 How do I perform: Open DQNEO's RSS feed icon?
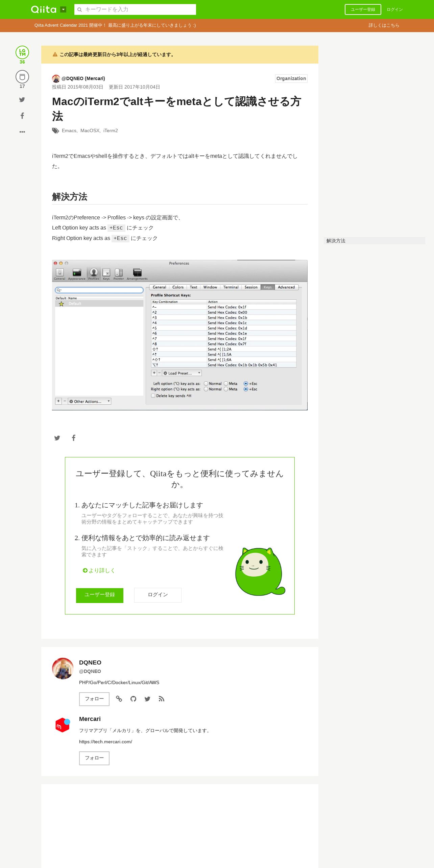point(162,699)
